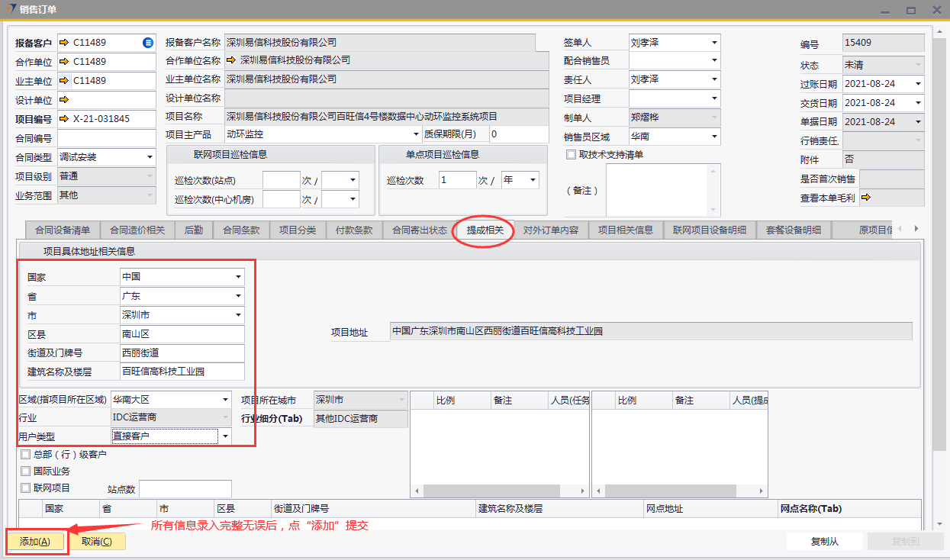The height and width of the screenshot is (560, 950).
Task: Click the 设计单位 yellow arrow icon
Action: pos(63,100)
